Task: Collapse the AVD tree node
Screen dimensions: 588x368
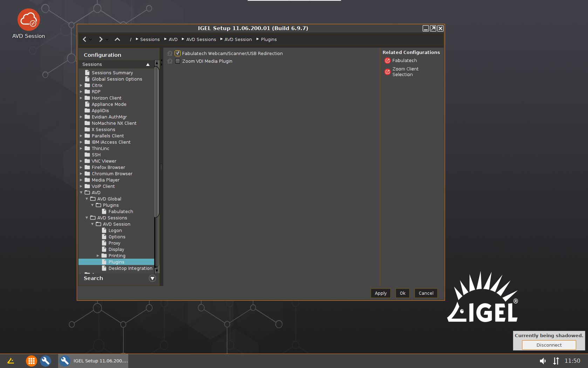Action: pyautogui.click(x=81, y=192)
